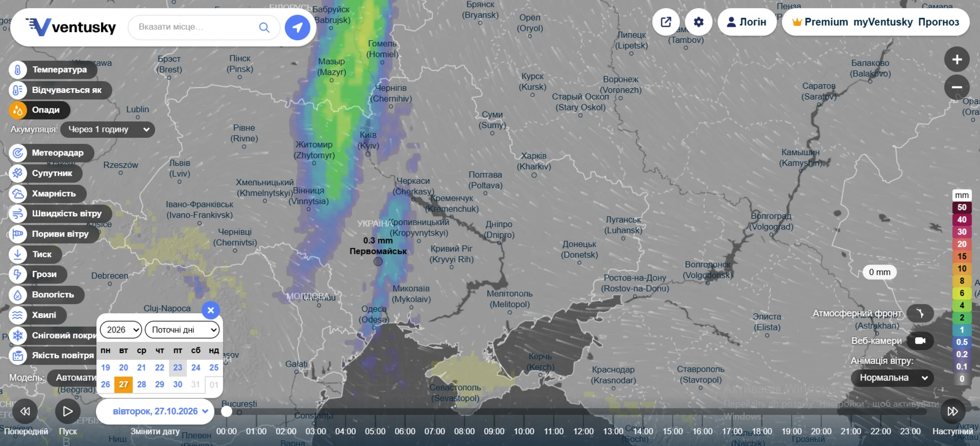Select the Хмарність cloud layer

(x=47, y=194)
